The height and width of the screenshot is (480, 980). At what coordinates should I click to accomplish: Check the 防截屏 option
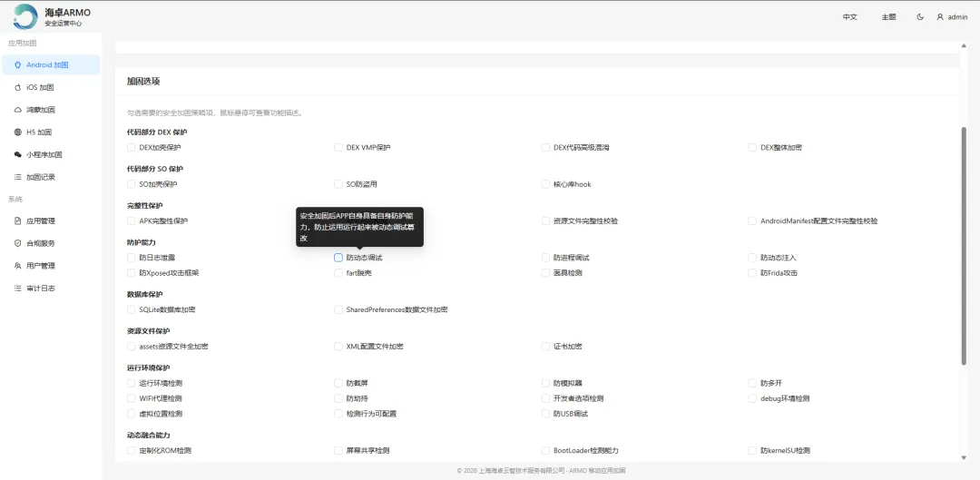[338, 383]
